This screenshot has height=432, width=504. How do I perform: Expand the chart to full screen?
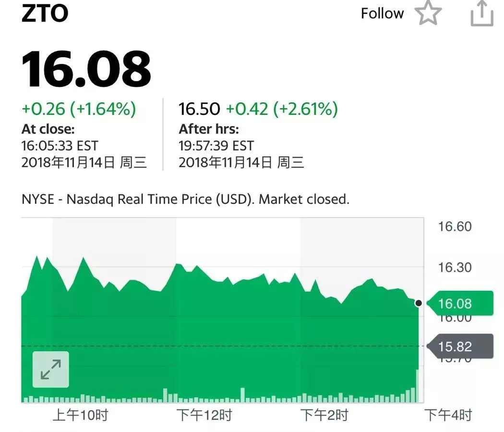50,369
